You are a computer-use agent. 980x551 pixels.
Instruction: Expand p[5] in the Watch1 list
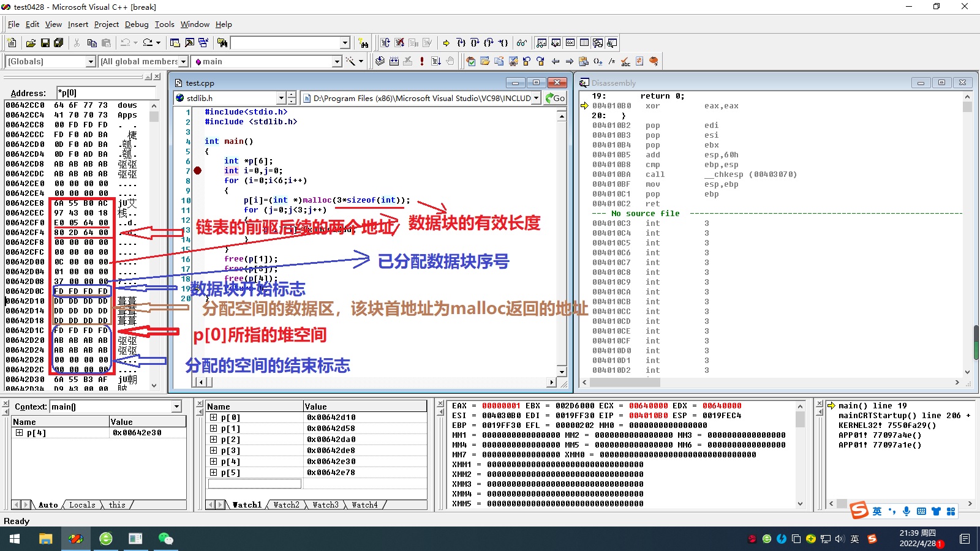tap(213, 473)
